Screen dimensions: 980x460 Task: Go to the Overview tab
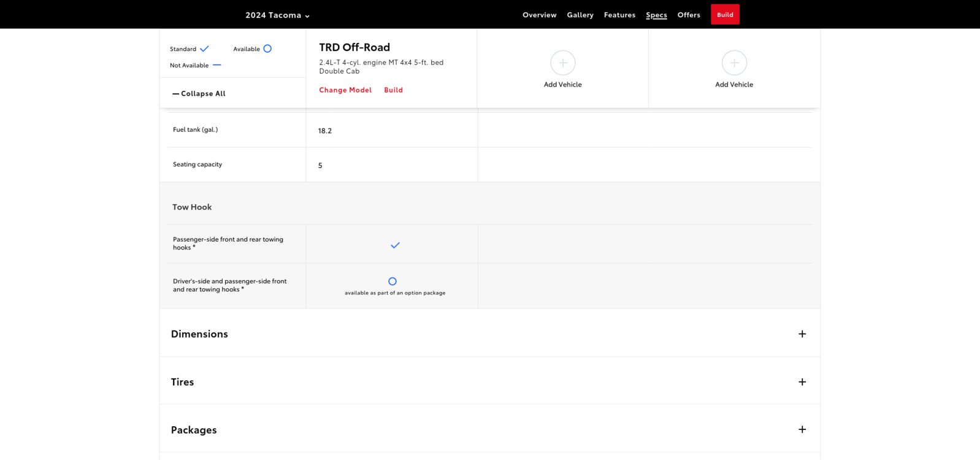(x=540, y=15)
